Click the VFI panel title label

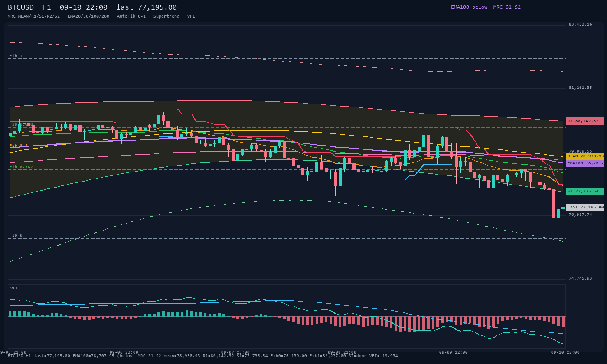click(x=14, y=288)
